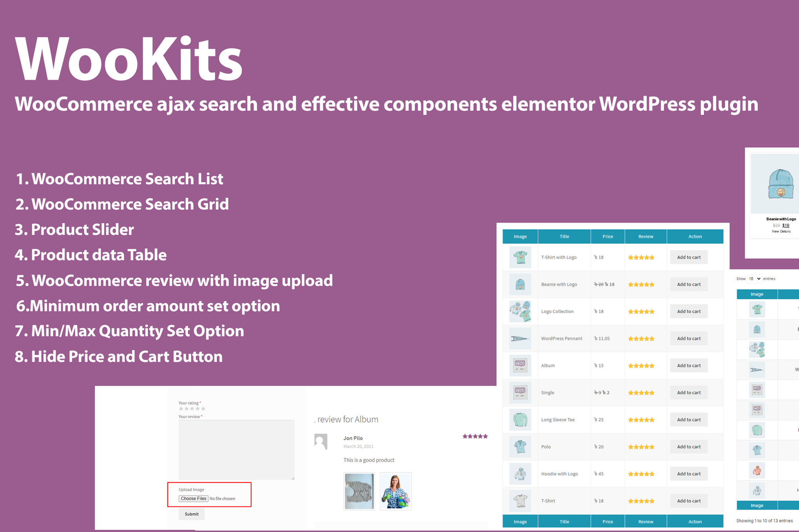The height and width of the screenshot is (532, 799).
Task: Click '8. Hide Price and Cart Button' item
Action: point(119,356)
